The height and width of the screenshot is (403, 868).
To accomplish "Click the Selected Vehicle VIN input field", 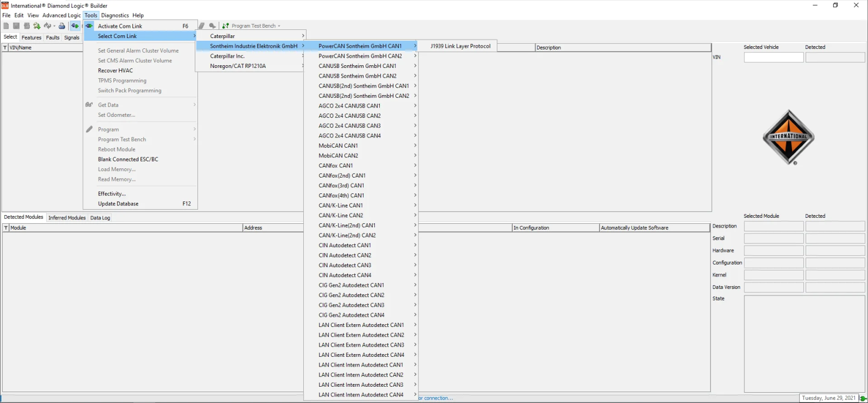I will (x=774, y=57).
